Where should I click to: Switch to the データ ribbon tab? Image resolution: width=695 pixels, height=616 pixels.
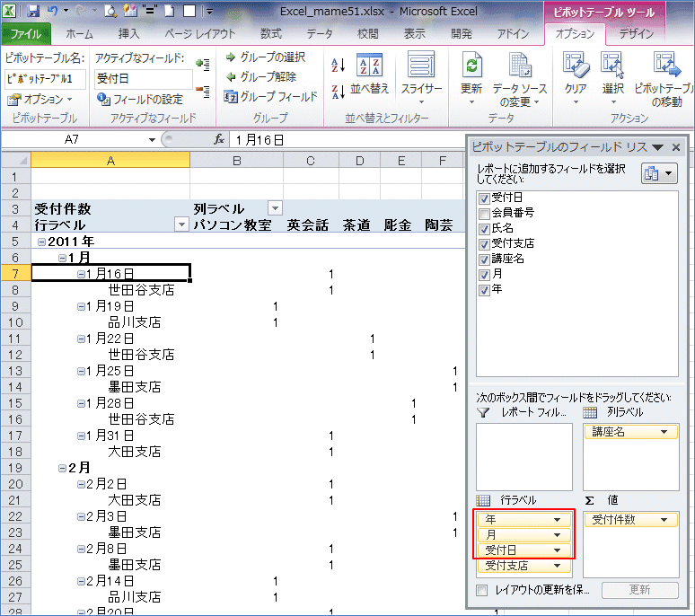[x=319, y=34]
